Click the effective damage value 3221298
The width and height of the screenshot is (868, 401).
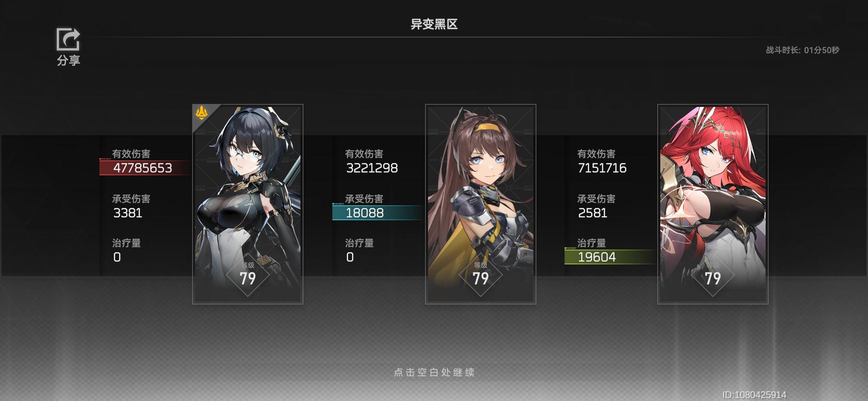click(x=372, y=168)
